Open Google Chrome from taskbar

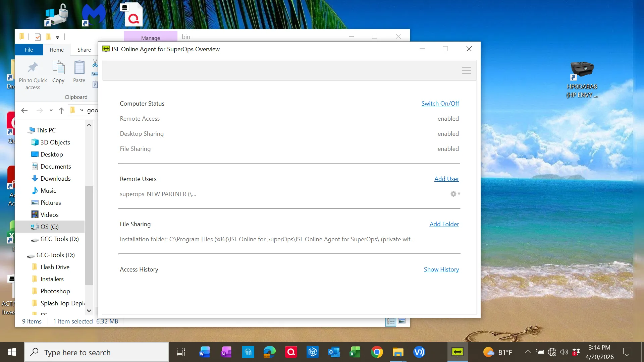coord(377,352)
